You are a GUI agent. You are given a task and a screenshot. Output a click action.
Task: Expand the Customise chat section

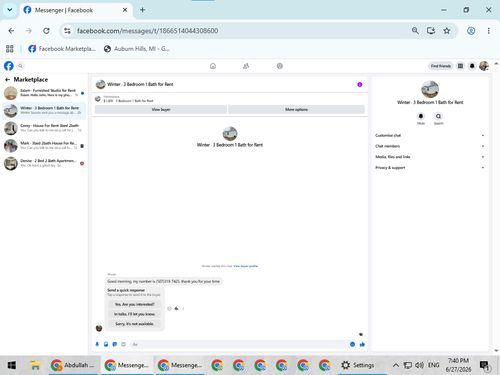pos(429,135)
